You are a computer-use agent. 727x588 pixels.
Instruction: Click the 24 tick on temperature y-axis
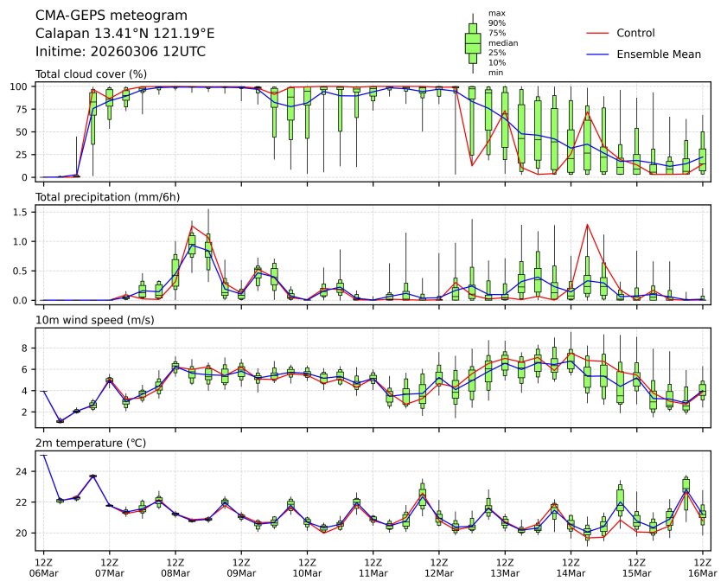[x=24, y=471]
